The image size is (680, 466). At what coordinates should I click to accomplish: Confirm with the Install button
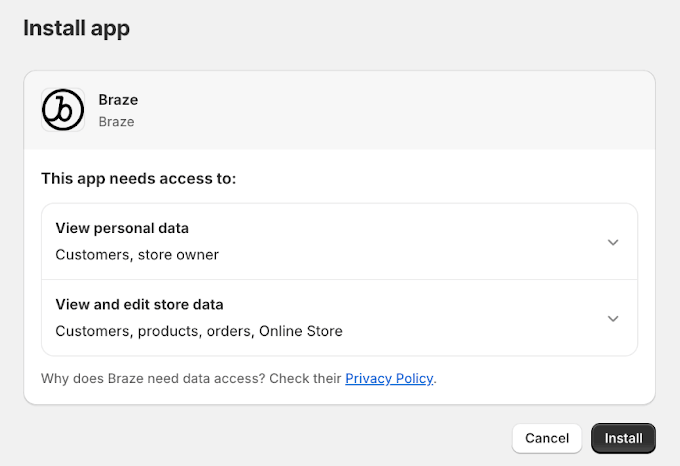coord(623,438)
